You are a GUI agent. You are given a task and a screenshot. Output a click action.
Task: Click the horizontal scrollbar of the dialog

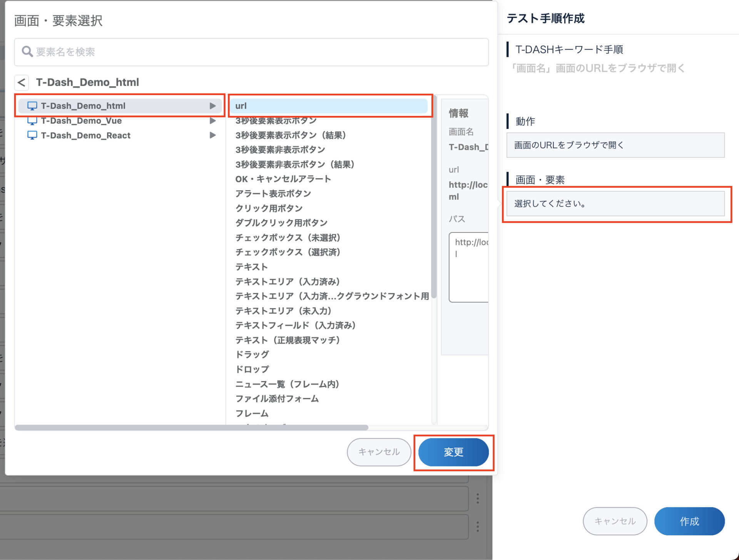pos(191,428)
